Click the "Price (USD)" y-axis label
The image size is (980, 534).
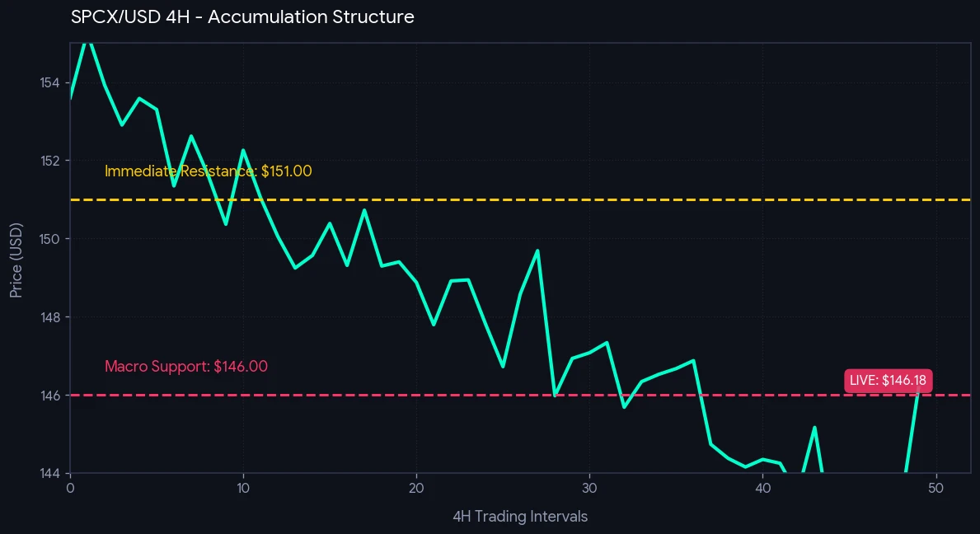tap(16, 260)
